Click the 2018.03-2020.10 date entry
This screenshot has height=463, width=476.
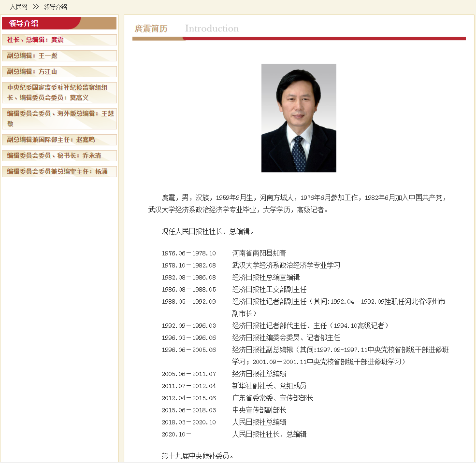tap(189, 422)
